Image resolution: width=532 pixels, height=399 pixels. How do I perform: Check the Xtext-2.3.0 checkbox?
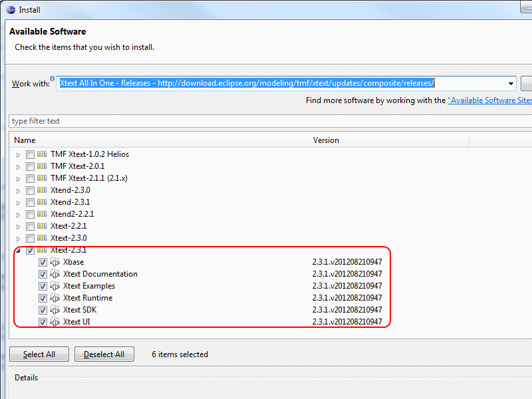tap(30, 238)
